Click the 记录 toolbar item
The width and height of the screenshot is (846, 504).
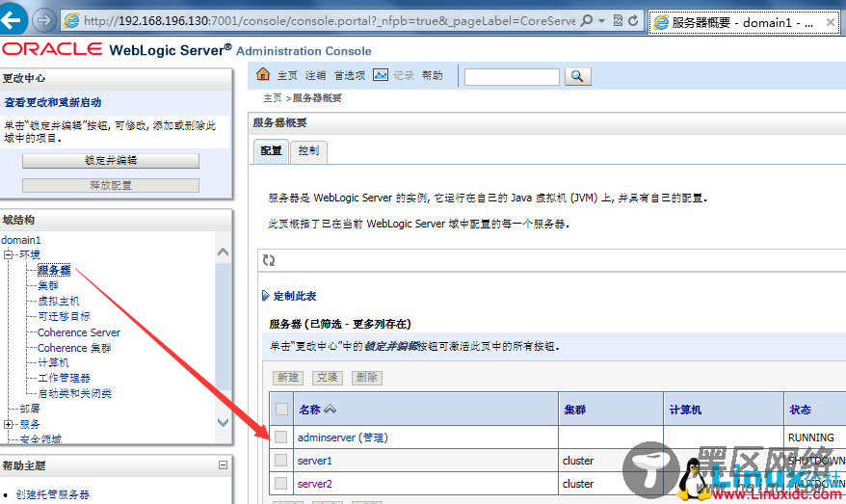404,75
